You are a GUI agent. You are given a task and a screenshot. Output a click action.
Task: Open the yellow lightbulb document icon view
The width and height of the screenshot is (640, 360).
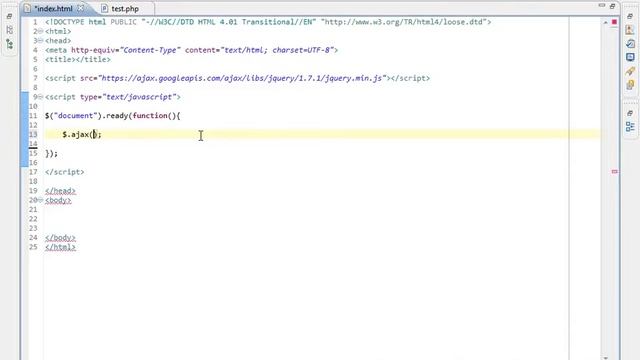630,85
